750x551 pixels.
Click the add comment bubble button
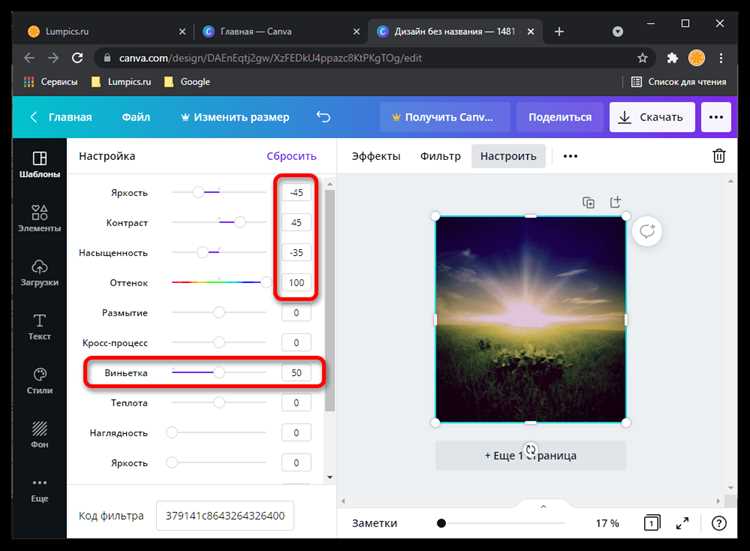click(x=647, y=231)
